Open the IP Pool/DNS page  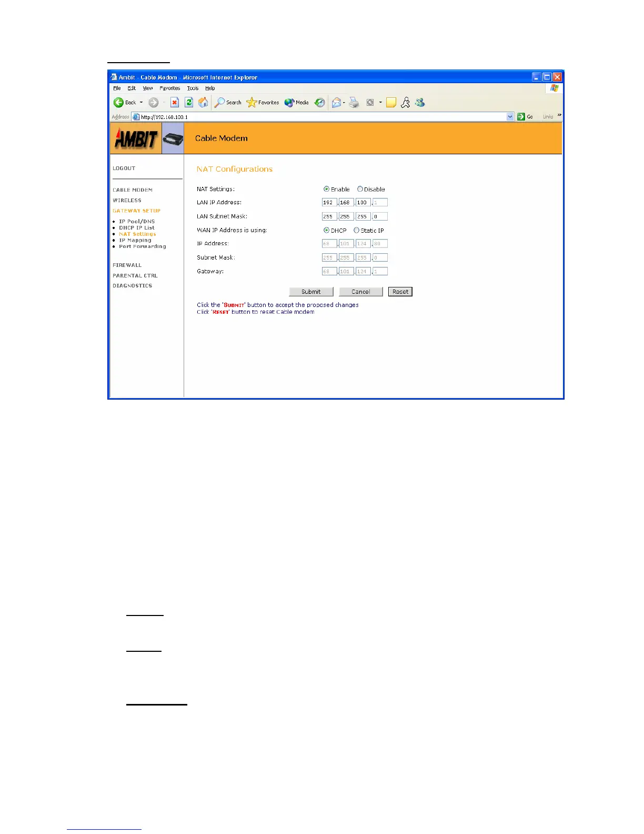tap(137, 222)
